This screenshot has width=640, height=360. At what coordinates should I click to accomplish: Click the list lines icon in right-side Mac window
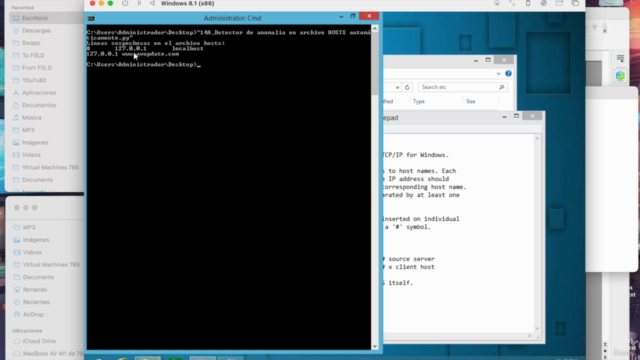620,58
